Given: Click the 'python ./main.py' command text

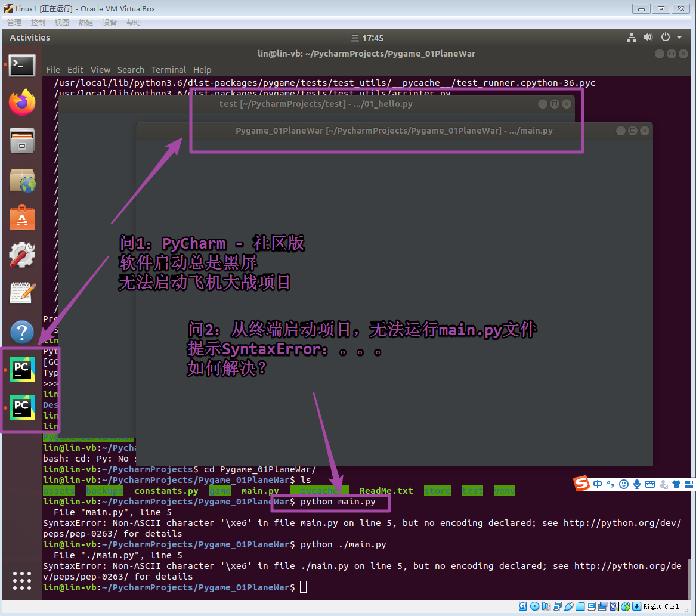Looking at the screenshot, I should coord(343,544).
